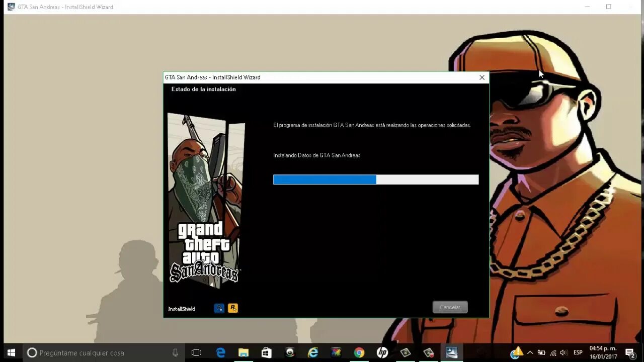The height and width of the screenshot is (362, 644).
Task: Click the Cortana microphone icon
Action: point(175,352)
